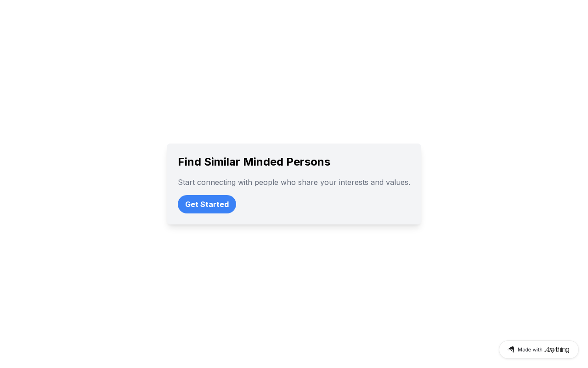The width and height of the screenshot is (588, 368).
Task: Click the word 'Get' on the button
Action: coord(192,204)
